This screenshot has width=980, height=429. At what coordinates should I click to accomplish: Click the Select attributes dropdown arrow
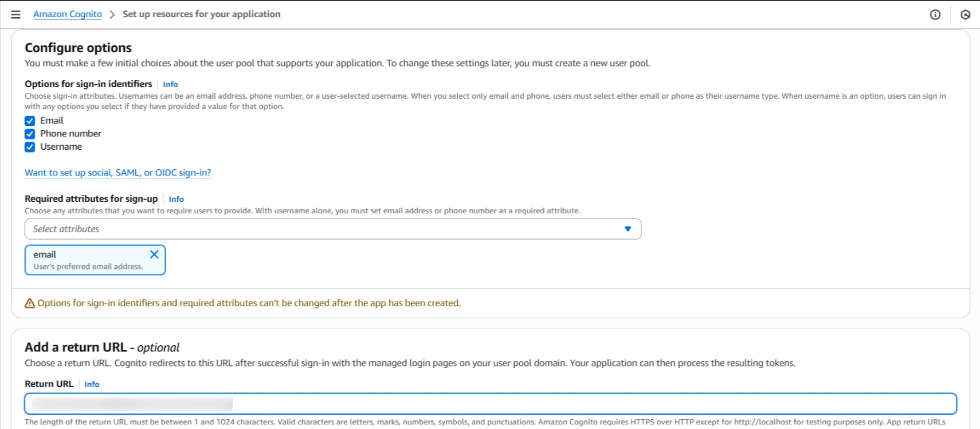click(x=628, y=229)
